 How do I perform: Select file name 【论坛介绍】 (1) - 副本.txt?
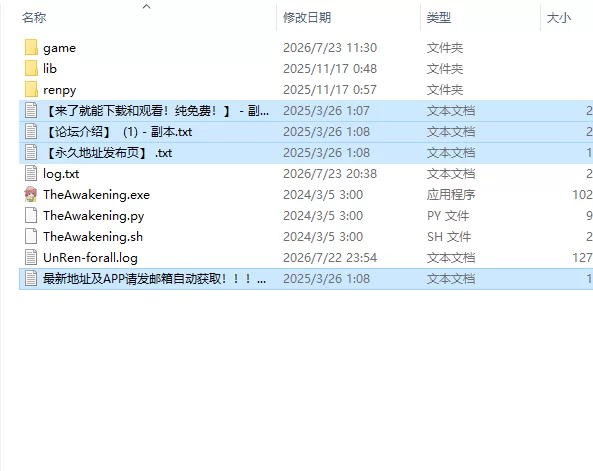pos(118,132)
